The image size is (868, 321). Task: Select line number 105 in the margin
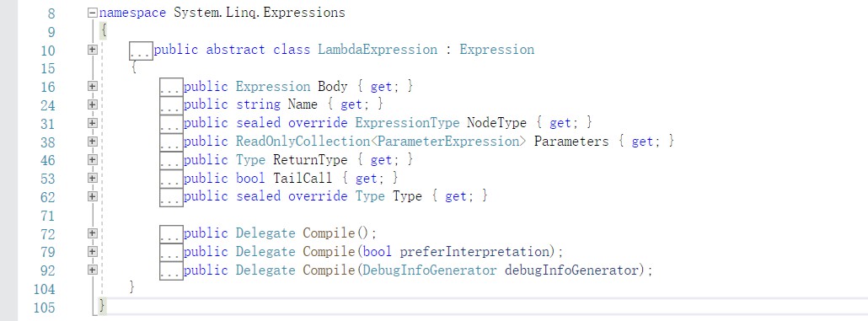(x=45, y=308)
